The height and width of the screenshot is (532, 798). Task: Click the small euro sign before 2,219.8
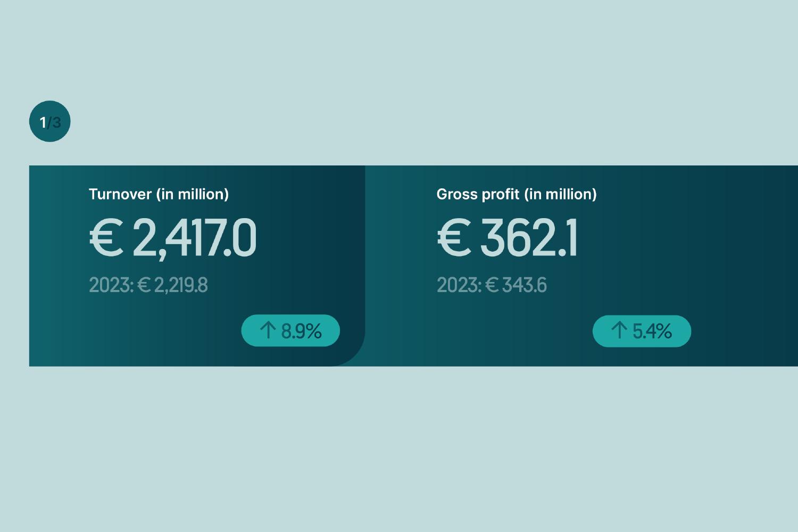(x=144, y=285)
